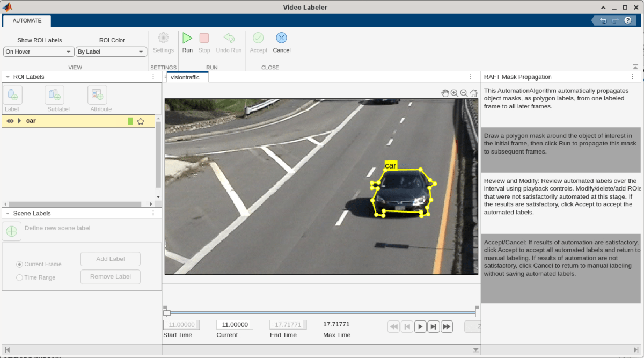The width and height of the screenshot is (644, 358).
Task: Play the video with the play button
Action: pos(421,326)
